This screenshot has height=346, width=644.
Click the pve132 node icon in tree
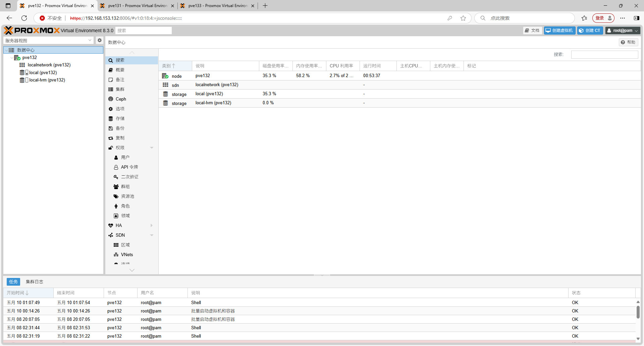tap(17, 58)
